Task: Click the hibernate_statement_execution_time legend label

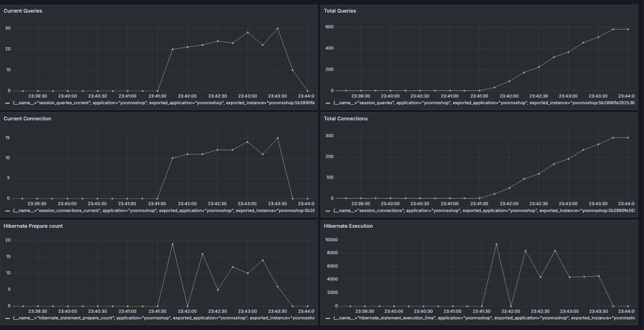Action: [x=484, y=318]
